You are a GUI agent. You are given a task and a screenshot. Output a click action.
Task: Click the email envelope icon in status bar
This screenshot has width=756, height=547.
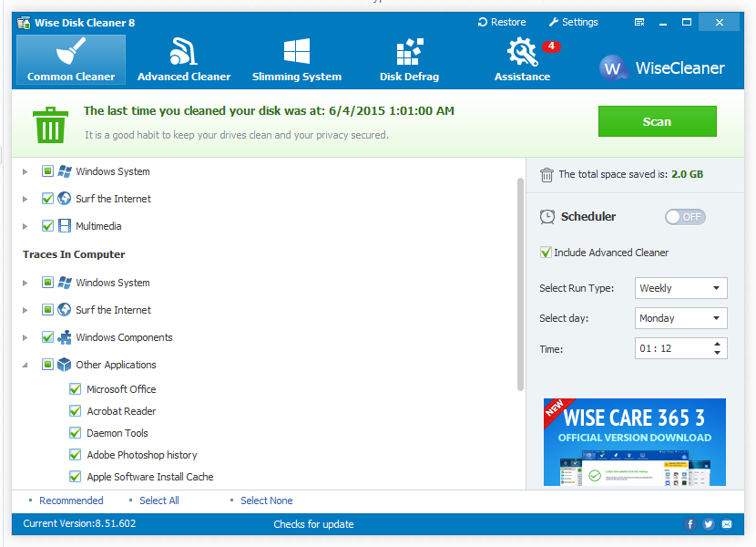coord(727,524)
